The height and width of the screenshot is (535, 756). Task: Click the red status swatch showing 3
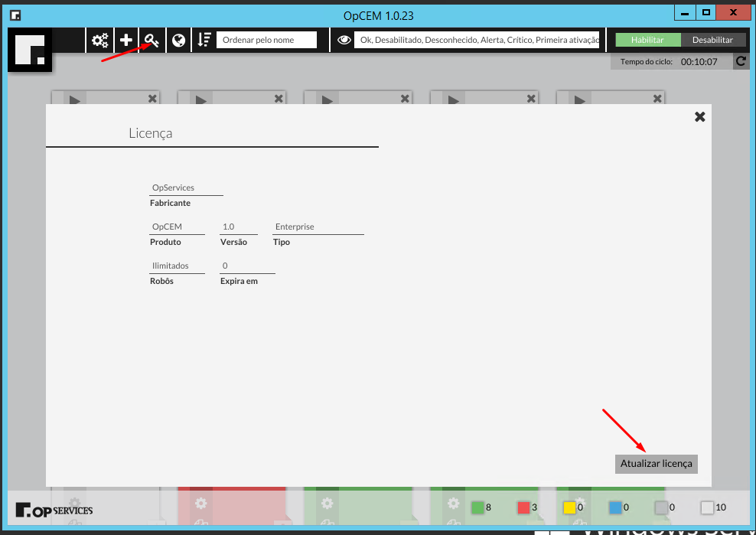[523, 507]
